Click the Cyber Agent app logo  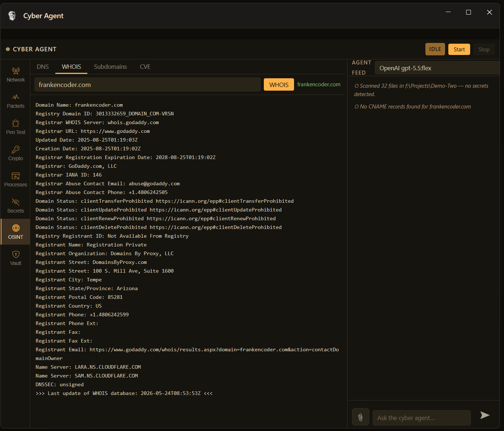coord(12,16)
